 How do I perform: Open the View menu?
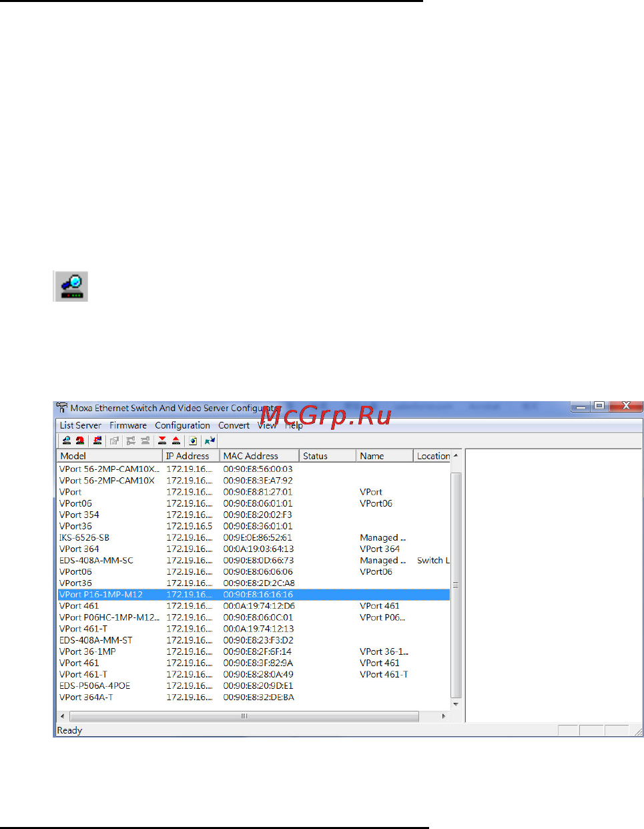pos(267,425)
